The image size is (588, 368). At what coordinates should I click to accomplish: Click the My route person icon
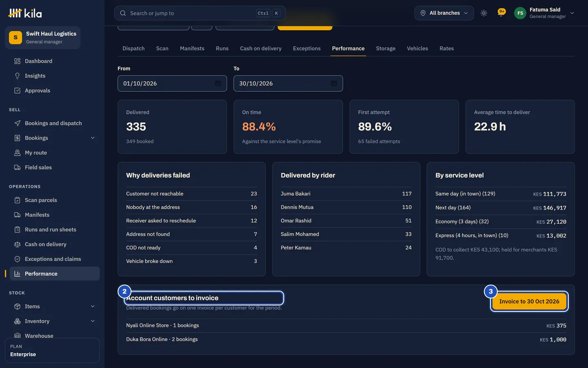point(17,153)
